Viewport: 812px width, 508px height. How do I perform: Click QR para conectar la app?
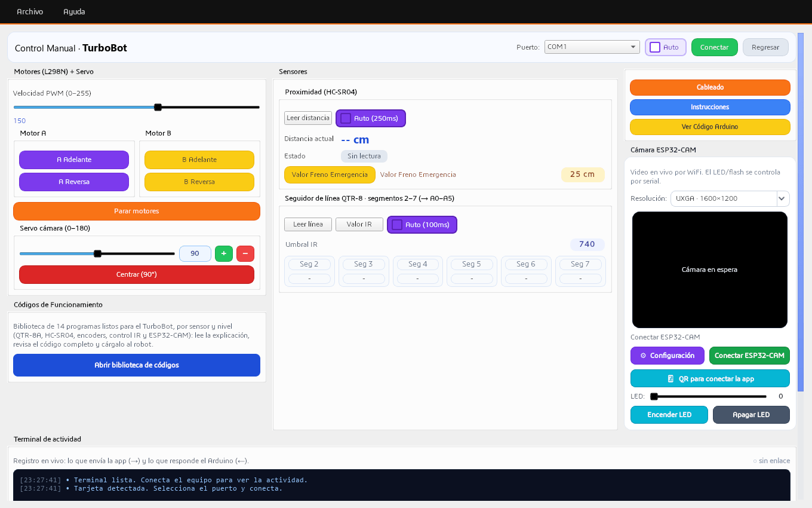710,378
